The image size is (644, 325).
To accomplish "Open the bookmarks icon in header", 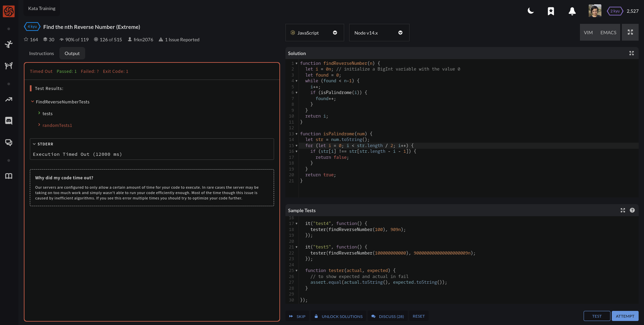I will coord(551,11).
